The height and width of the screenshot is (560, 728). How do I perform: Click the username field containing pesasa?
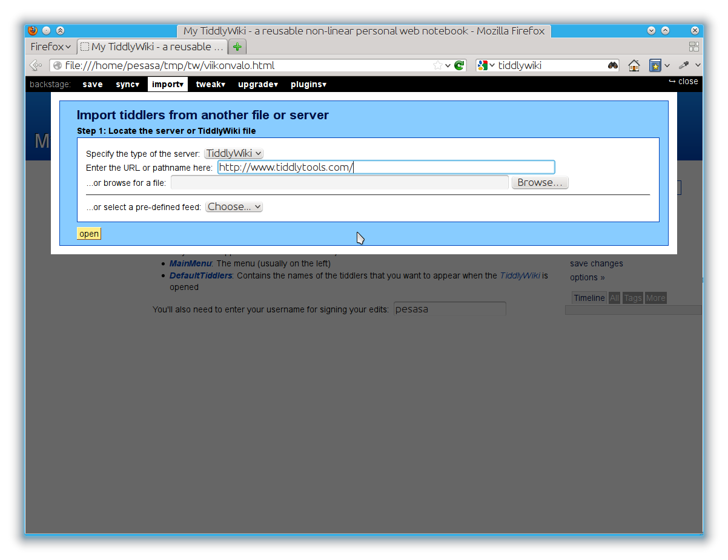pos(450,309)
